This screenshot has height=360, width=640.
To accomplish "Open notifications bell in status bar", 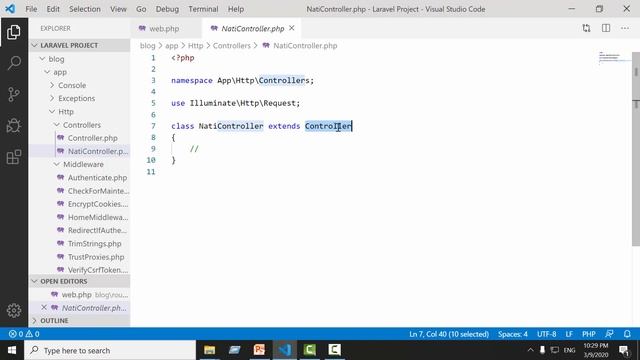I will pos(627,334).
